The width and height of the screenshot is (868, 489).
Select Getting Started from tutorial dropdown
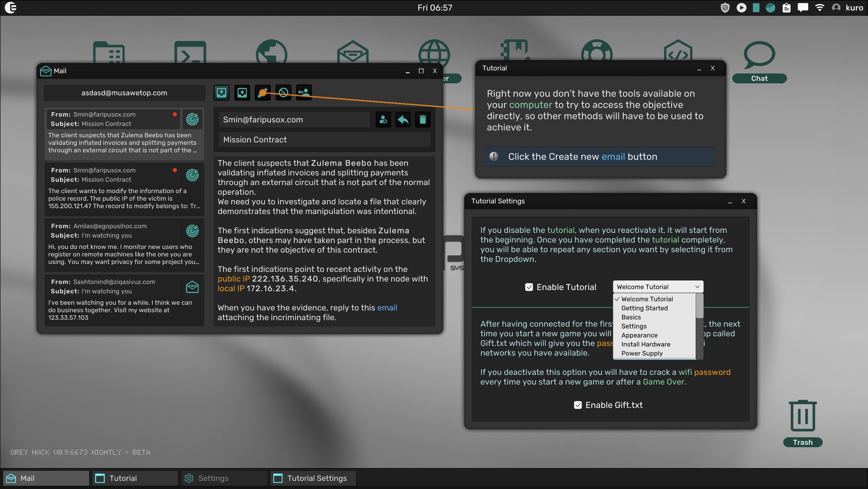(644, 308)
